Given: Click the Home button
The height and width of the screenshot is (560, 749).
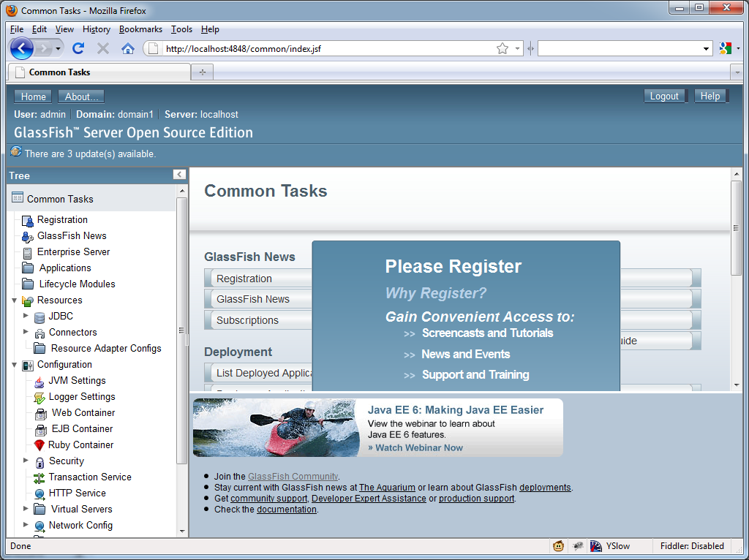Looking at the screenshot, I should pos(33,97).
